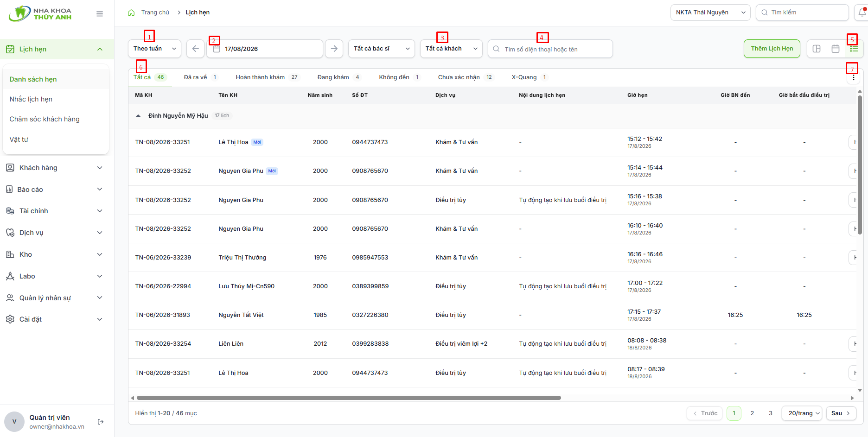Collapse the Đinh Nguyễn Mỹ Hậu group

pyautogui.click(x=138, y=116)
